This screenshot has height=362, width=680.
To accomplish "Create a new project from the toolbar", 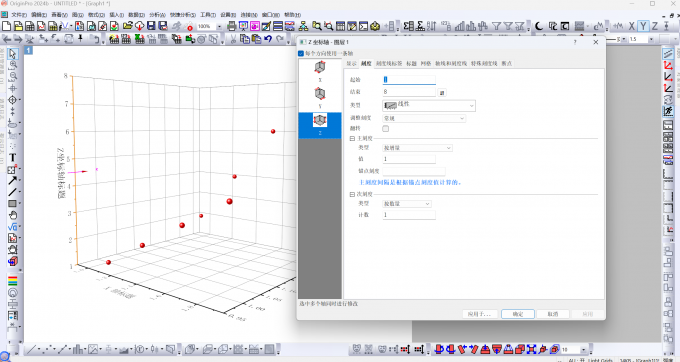I will point(7,26).
